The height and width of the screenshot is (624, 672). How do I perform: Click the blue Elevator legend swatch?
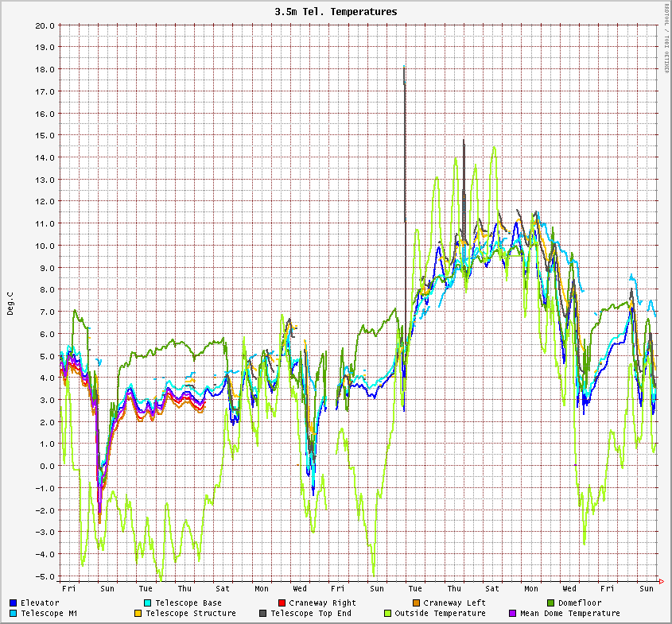coord(14,603)
